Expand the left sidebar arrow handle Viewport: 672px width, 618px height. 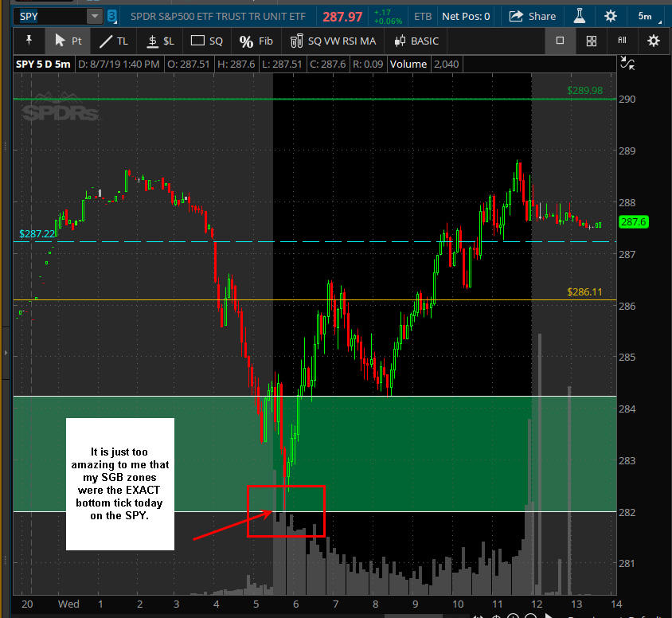click(x=6, y=353)
